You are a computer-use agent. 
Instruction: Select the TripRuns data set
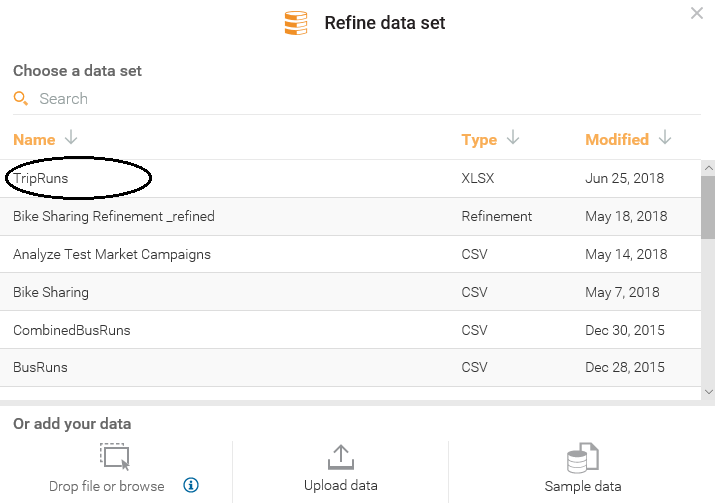point(42,178)
